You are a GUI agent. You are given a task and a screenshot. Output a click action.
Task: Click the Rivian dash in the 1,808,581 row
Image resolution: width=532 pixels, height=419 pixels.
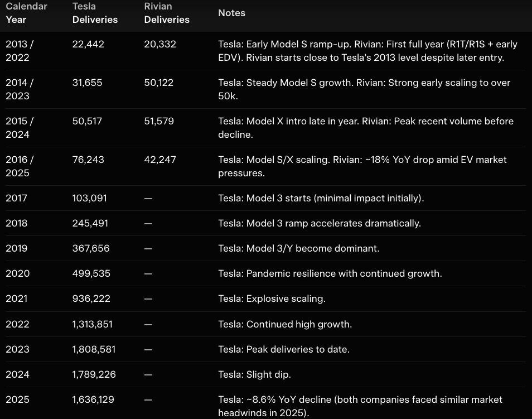pyautogui.click(x=148, y=349)
